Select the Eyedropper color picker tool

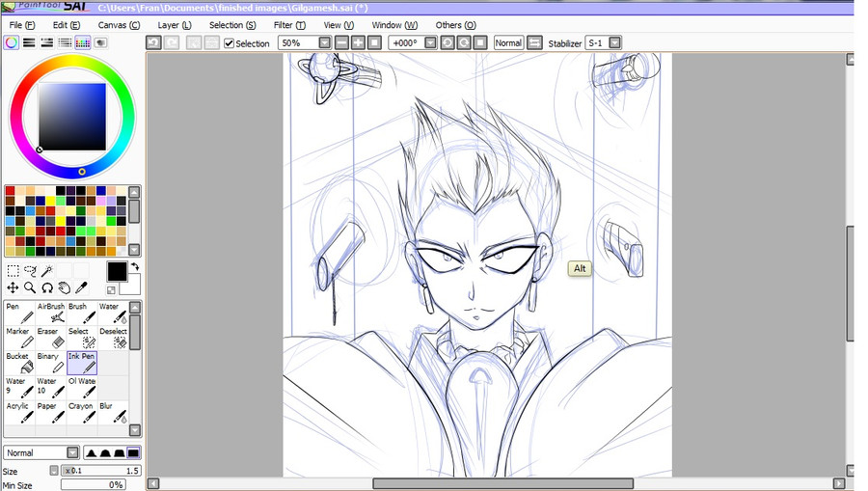pos(82,287)
